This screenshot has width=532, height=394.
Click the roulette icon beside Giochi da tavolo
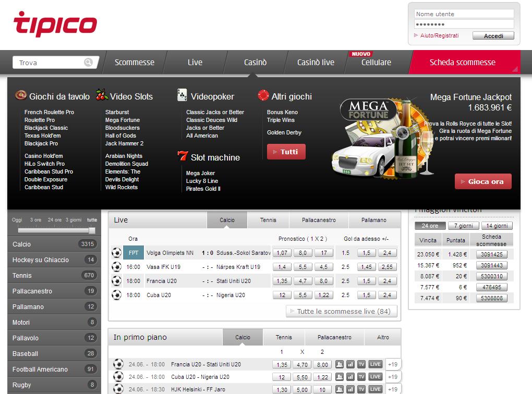pos(21,95)
